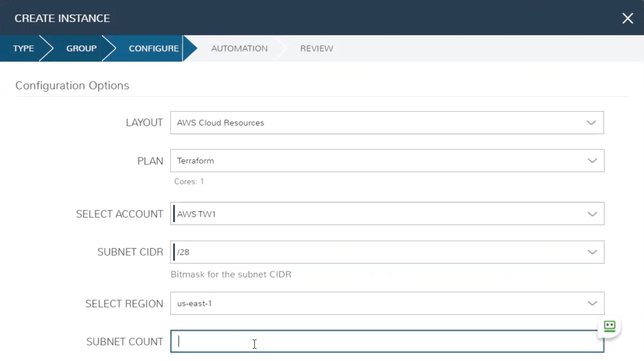Toggle the REVIEW step navigation item
This screenshot has width=644, height=361.
point(317,48)
